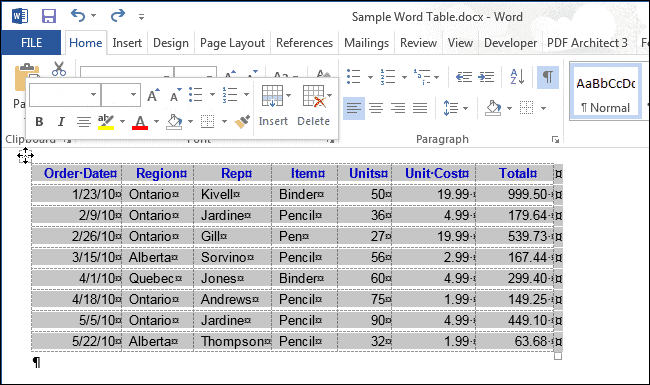Toggle Show/Hide paragraph marks button
The image size is (650, 385).
548,77
